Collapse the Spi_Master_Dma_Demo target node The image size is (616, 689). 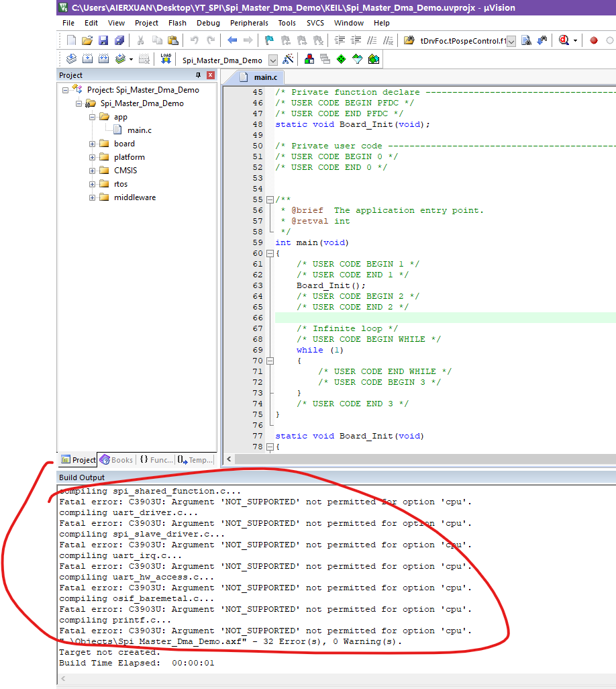79,103
